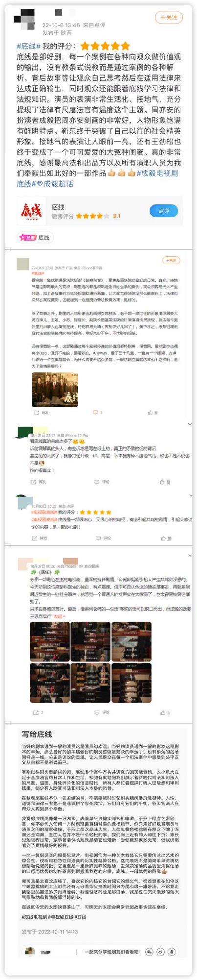Follow the top post's author with 关注
The image size is (197, 980).
169,17
